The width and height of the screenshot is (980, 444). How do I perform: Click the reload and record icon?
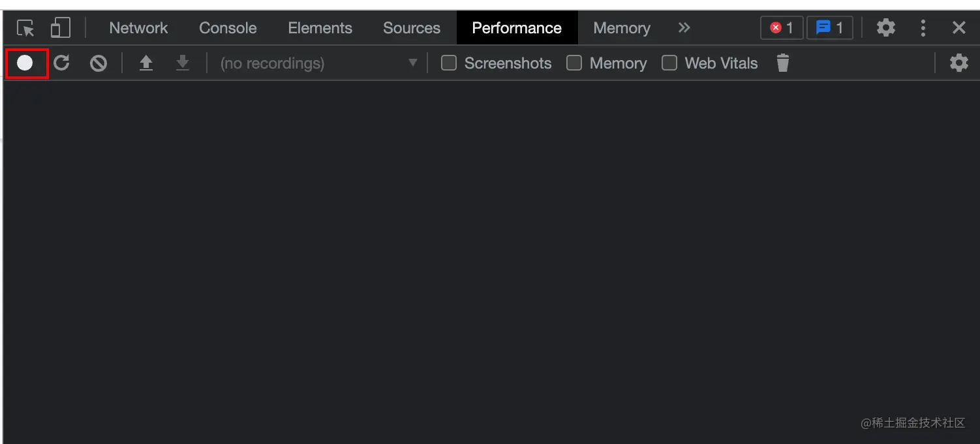coord(61,63)
